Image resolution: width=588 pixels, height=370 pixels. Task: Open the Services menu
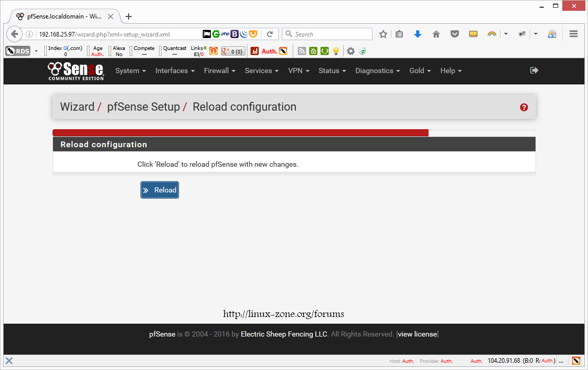coord(261,71)
